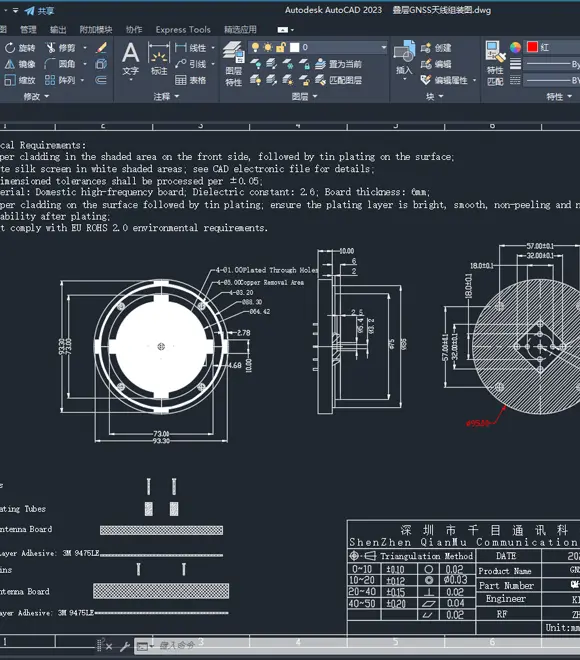Viewport: 580px width, 660px height.
Task: Select the Fillet (圆角) tool
Action: pos(60,64)
